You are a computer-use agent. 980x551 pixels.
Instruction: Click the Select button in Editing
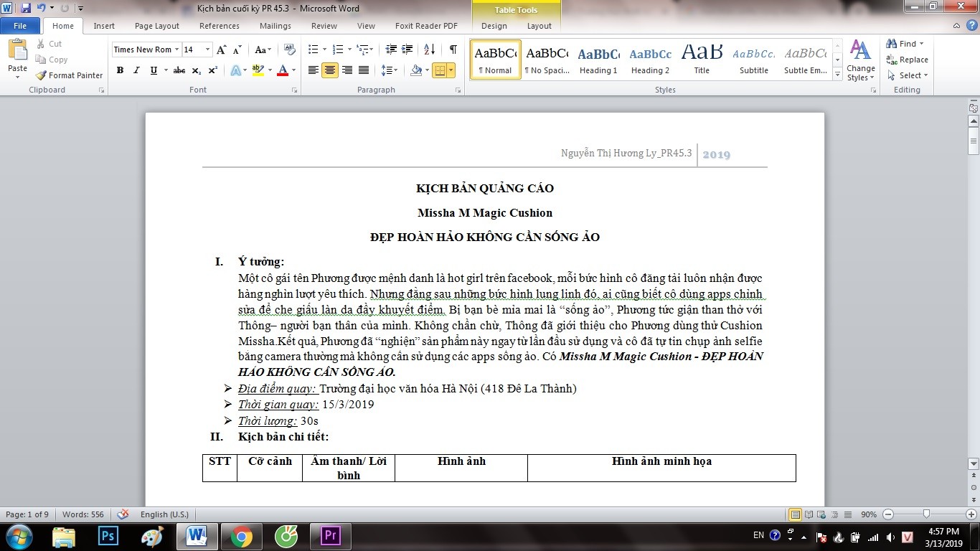coord(908,75)
